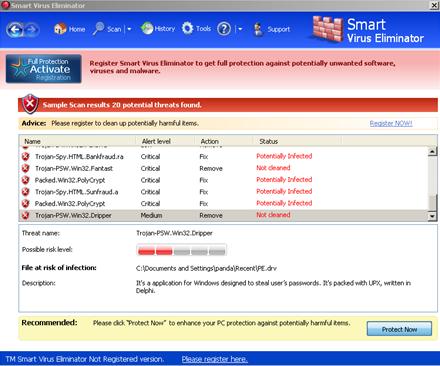Click the threat icon beside Trojan-PSW.Win32.Fantast
The width and height of the screenshot is (440, 366).
pos(25,168)
